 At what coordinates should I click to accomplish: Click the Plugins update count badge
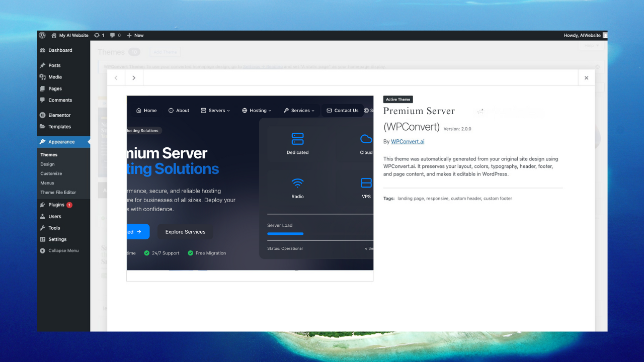pyautogui.click(x=69, y=205)
